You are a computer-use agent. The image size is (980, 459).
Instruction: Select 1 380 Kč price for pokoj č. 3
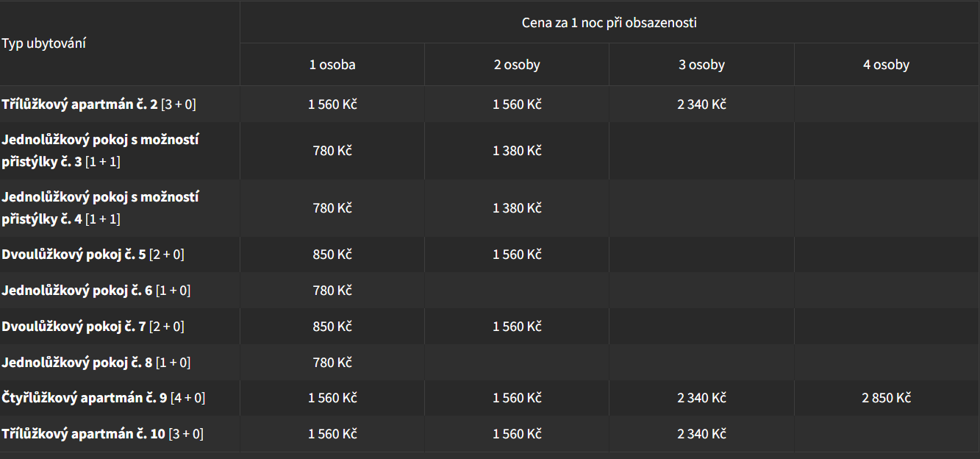click(x=517, y=151)
